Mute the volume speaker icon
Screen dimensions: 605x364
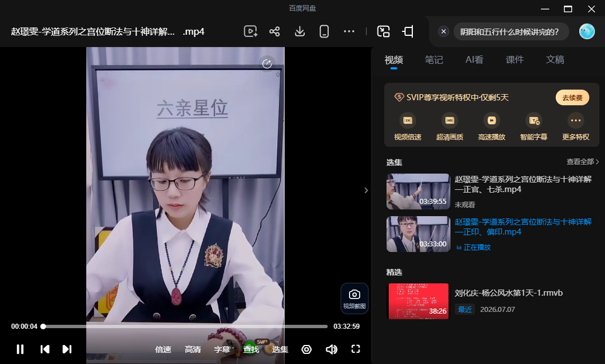(332, 349)
